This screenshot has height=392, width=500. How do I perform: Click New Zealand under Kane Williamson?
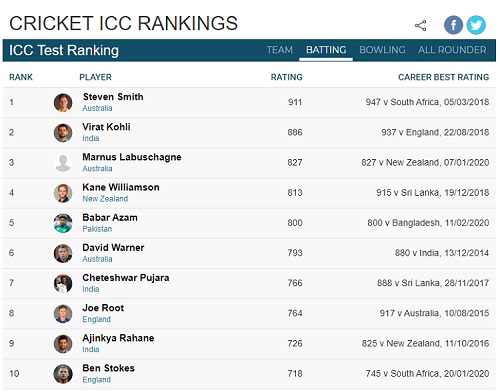pyautogui.click(x=105, y=199)
